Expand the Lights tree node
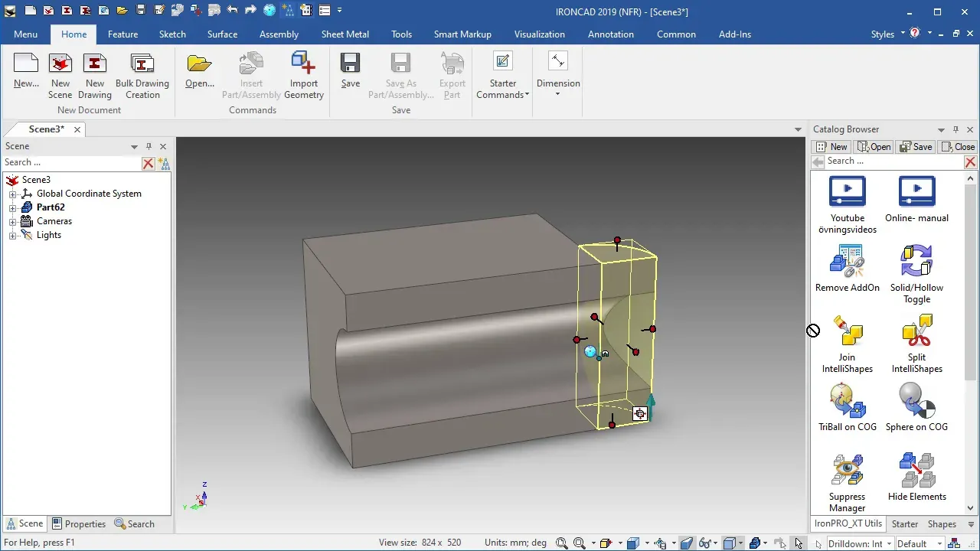 click(12, 236)
